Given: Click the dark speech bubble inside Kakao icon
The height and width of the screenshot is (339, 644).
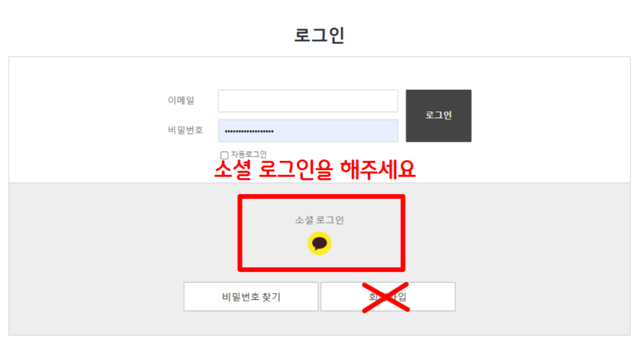Looking at the screenshot, I should coord(320,243).
